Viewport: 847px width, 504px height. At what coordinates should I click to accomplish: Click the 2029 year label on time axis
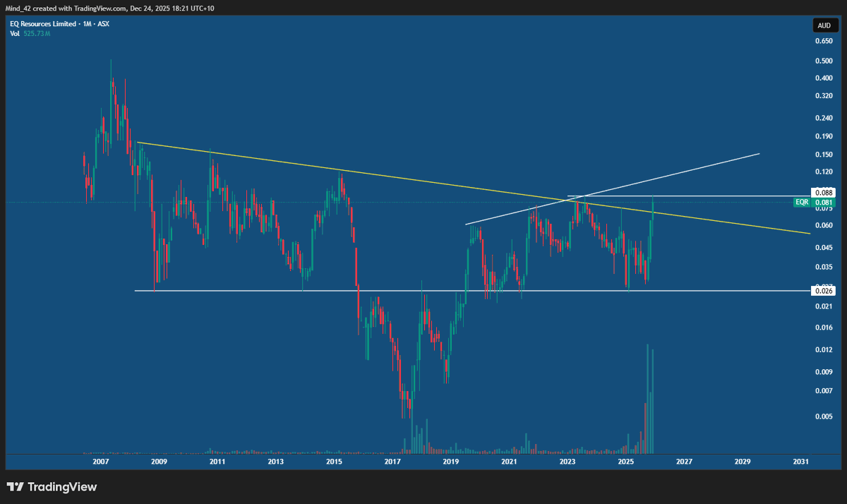(743, 462)
